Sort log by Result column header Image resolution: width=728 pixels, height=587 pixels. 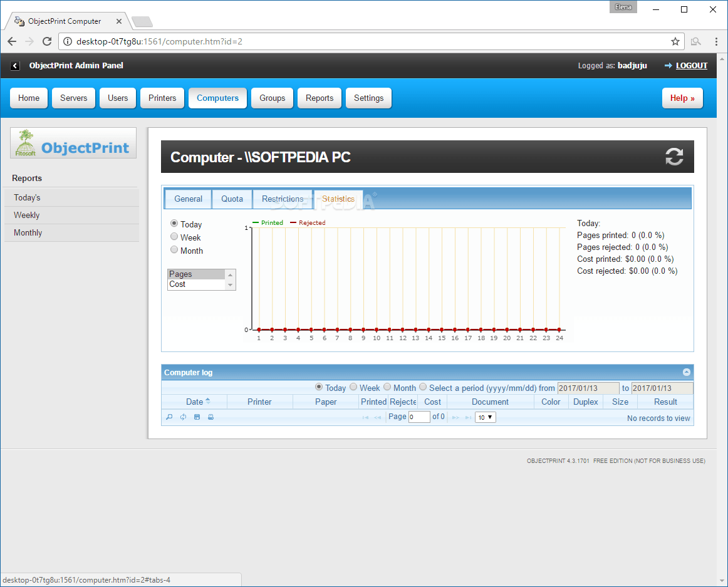[x=665, y=402]
